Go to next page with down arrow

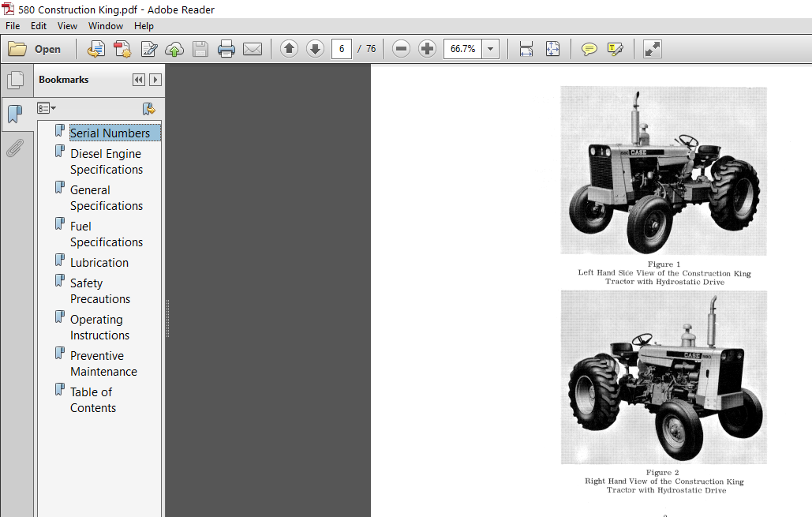click(x=315, y=49)
